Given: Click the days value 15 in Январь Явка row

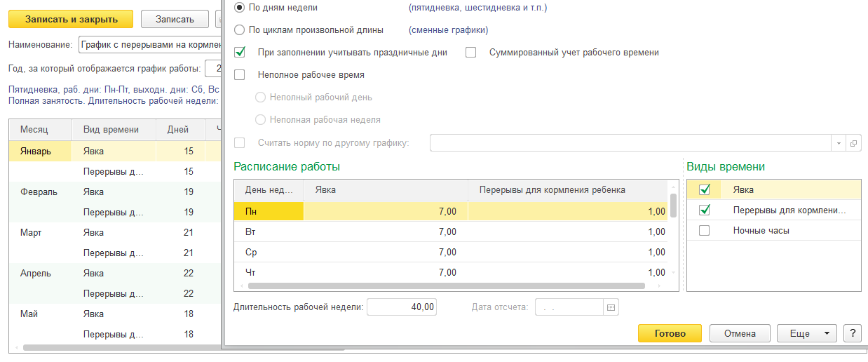Looking at the screenshot, I should (188, 151).
